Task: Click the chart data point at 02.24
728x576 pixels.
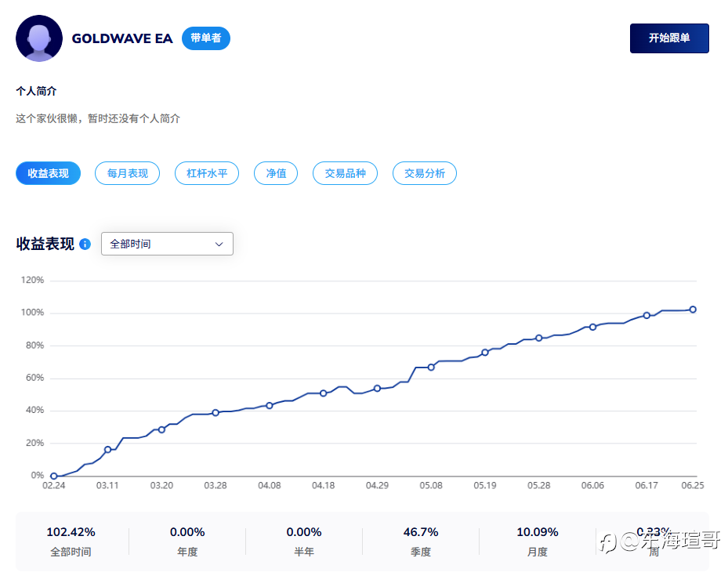Action: point(54,476)
